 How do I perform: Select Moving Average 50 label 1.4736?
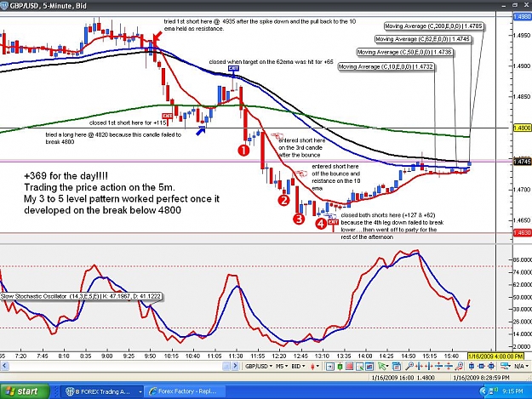[x=405, y=52]
